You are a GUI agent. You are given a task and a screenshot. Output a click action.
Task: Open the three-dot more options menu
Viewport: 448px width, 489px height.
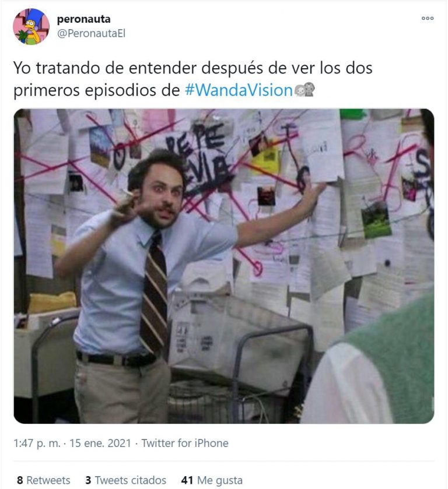pos(428,19)
